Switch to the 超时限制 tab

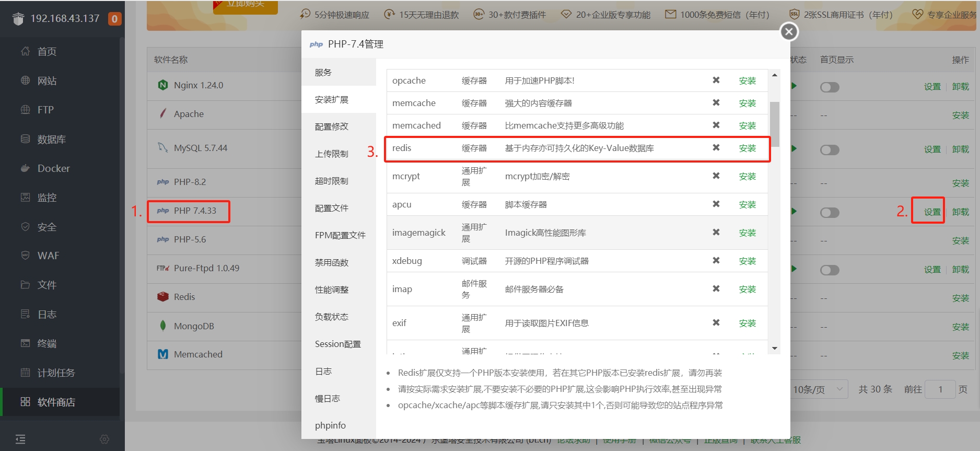coord(339,181)
